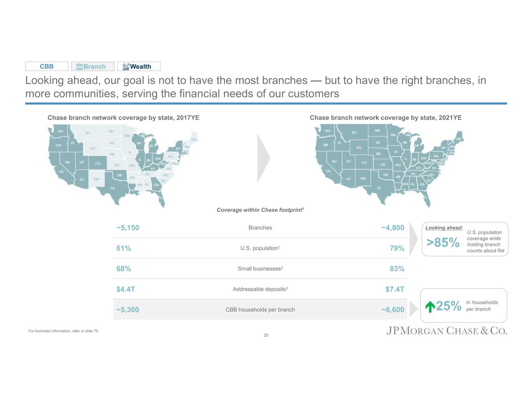The height and width of the screenshot is (411, 532).
Task: Click the CBB households per branch label
Action: tap(260, 310)
